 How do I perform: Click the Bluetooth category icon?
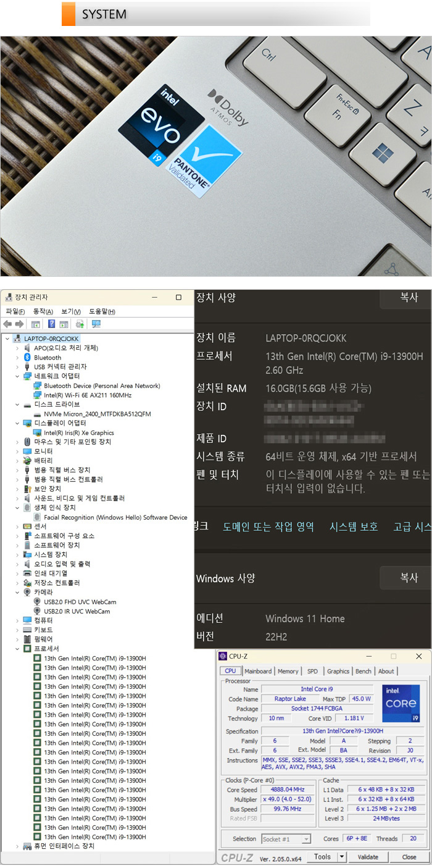click(x=27, y=357)
